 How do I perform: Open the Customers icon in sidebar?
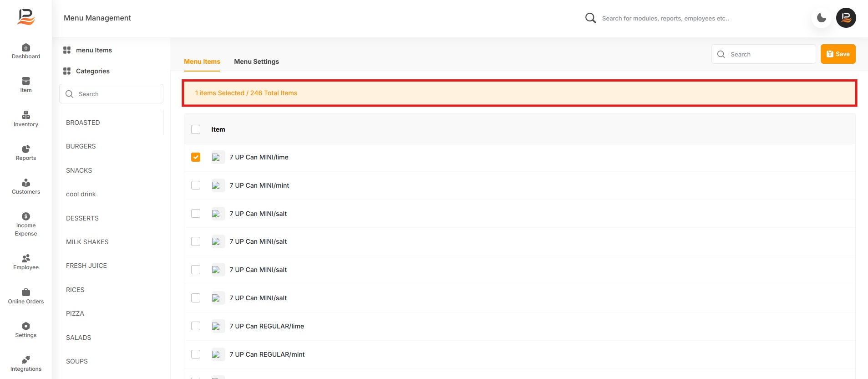(26, 183)
